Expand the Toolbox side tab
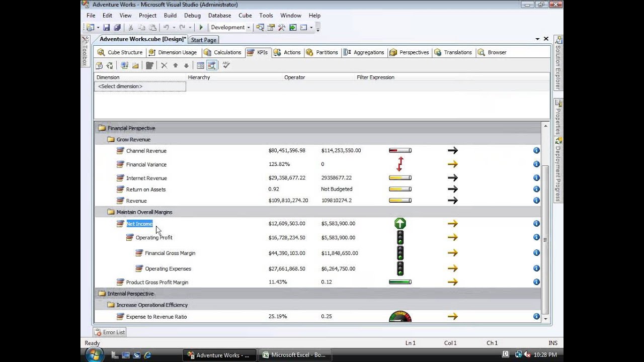The width and height of the screenshot is (644, 362). coord(85,51)
